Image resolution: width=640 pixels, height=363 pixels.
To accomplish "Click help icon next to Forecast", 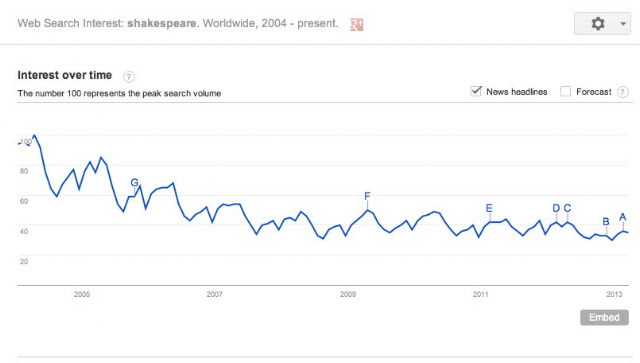I will (622, 92).
